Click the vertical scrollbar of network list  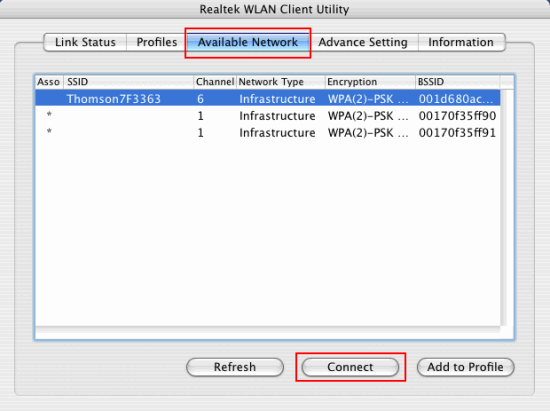coord(503,208)
